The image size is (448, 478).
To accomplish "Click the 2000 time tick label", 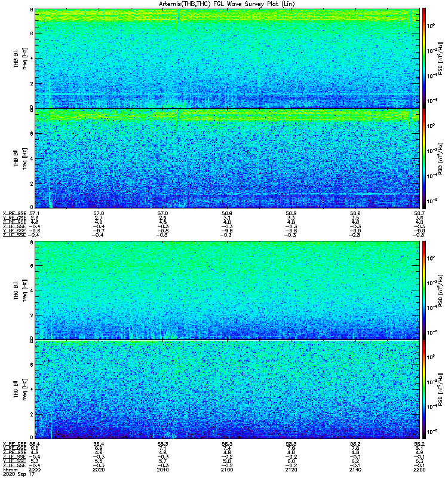I will click(35, 470).
